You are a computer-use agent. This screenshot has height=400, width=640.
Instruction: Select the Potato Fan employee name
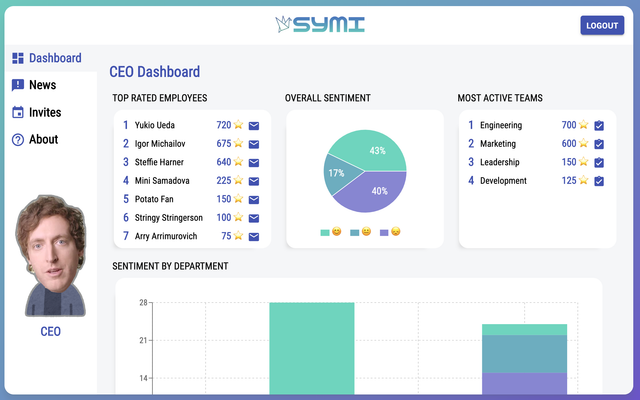pos(154,199)
